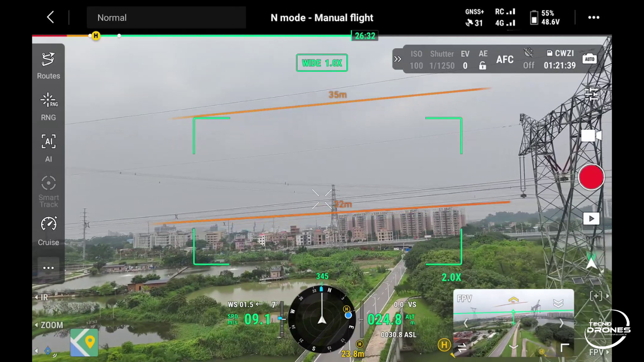Open the Routes flight planner
The width and height of the screenshot is (644, 362).
point(48,65)
